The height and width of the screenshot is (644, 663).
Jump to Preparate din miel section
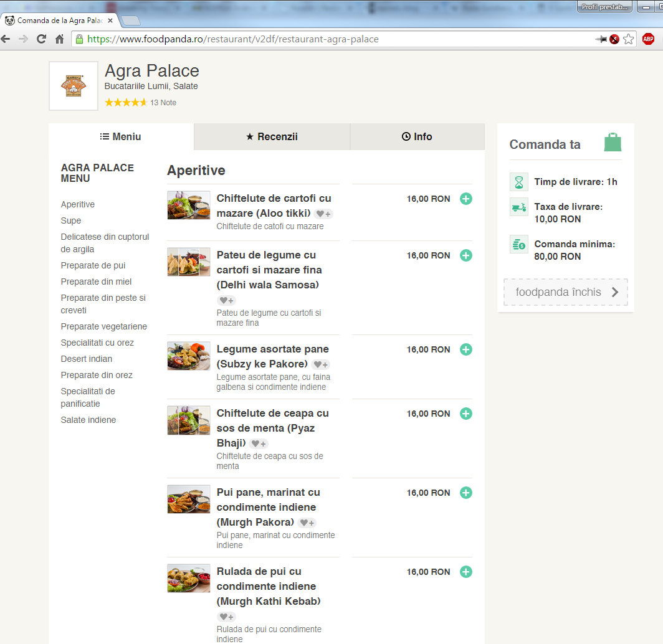point(96,282)
